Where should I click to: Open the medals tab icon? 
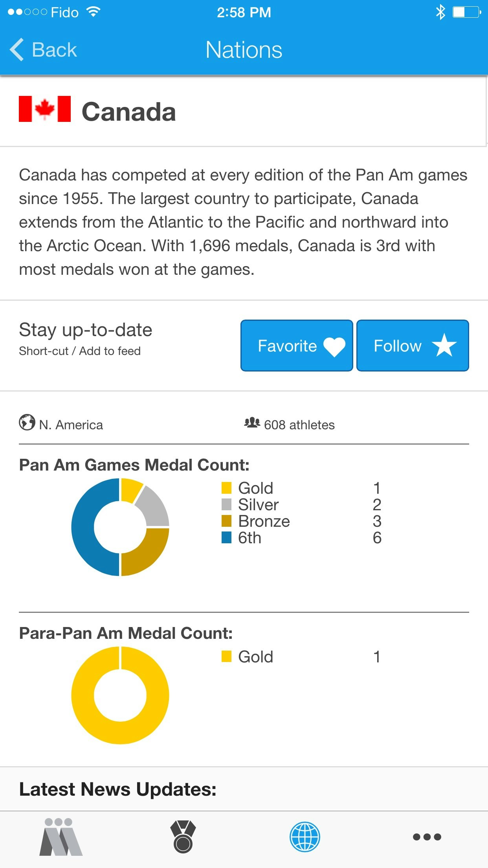click(183, 837)
